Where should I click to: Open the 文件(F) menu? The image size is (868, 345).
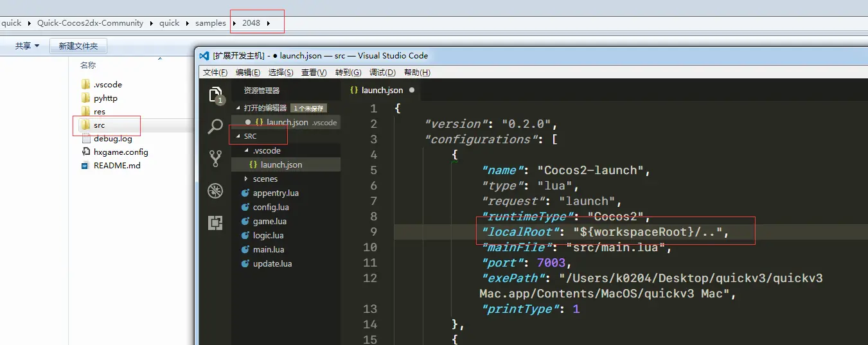pyautogui.click(x=215, y=73)
